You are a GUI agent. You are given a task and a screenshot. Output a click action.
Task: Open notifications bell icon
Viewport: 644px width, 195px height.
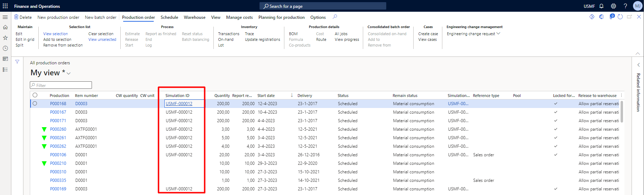(601, 6)
